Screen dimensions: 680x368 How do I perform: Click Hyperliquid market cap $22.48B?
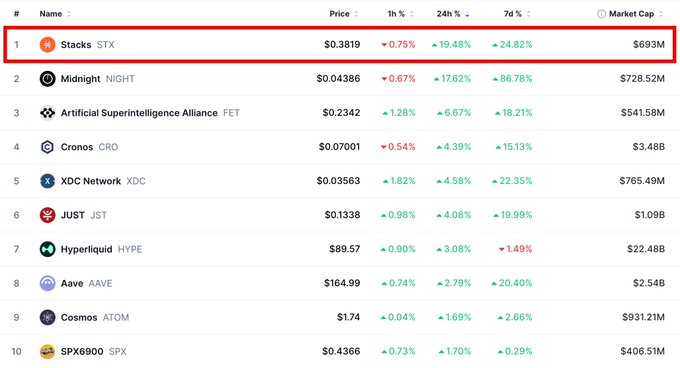[x=646, y=249]
